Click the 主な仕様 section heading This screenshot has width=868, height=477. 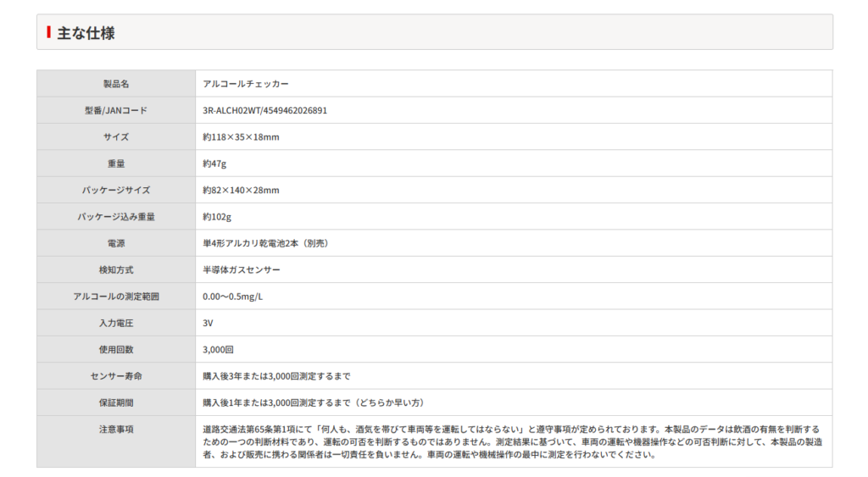coord(86,33)
